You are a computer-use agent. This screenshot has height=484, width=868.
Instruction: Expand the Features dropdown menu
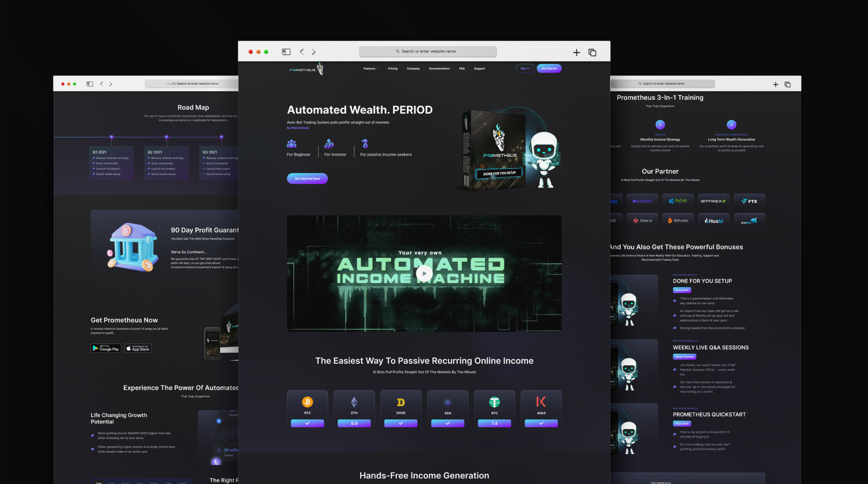(371, 69)
